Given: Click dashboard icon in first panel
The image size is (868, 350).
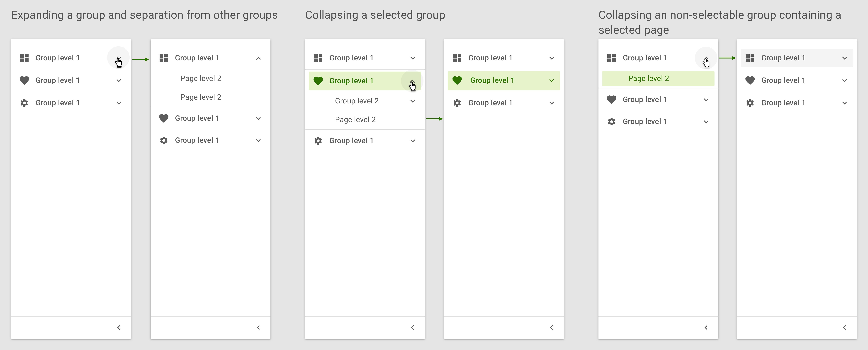Looking at the screenshot, I should point(24,58).
